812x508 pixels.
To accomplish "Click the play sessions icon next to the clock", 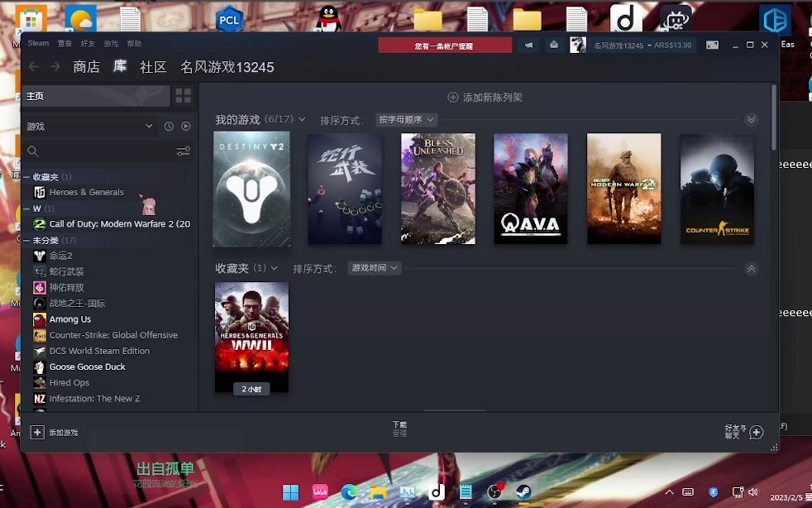I will [186, 126].
